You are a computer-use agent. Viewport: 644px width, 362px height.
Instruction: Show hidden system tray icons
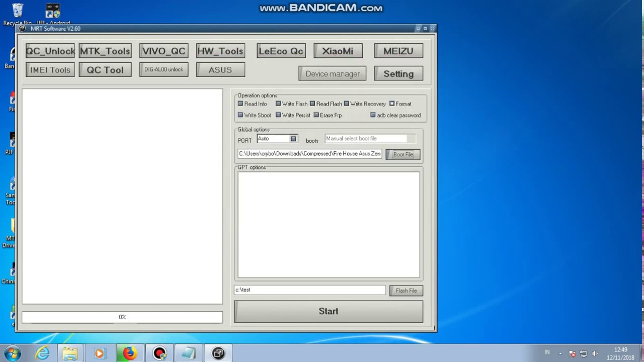(560, 353)
